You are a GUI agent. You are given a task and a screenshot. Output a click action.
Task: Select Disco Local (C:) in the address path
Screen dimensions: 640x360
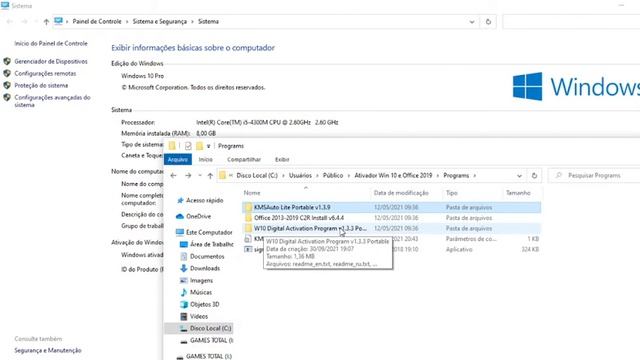[x=257, y=176]
